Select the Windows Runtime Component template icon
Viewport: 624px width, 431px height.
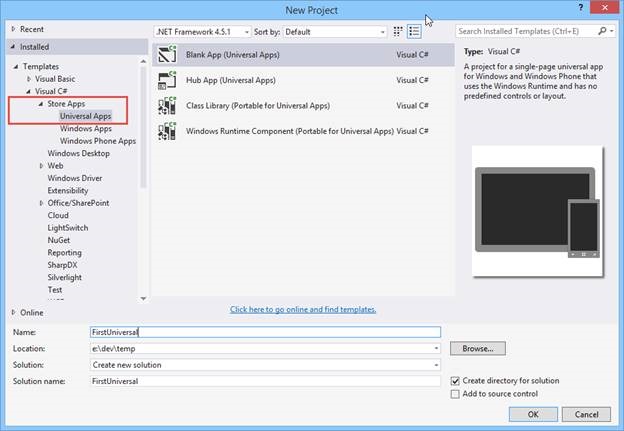[167, 131]
